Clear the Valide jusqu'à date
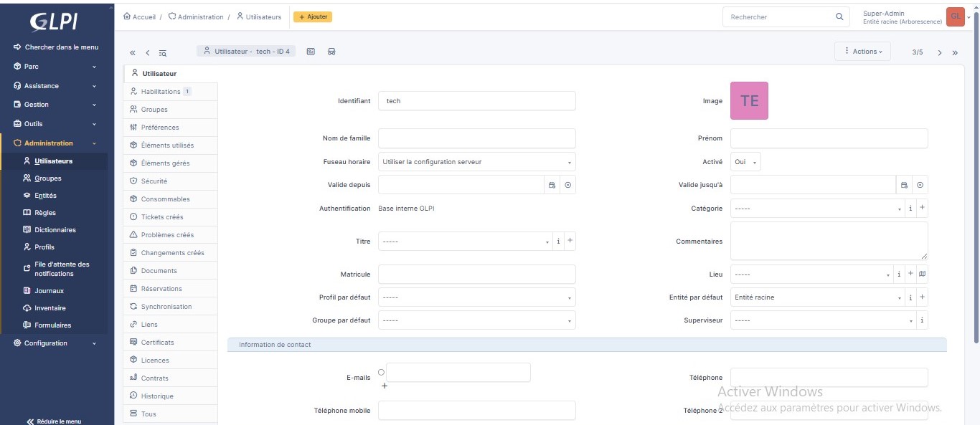Image resolution: width=980 pixels, height=425 pixels. [920, 185]
